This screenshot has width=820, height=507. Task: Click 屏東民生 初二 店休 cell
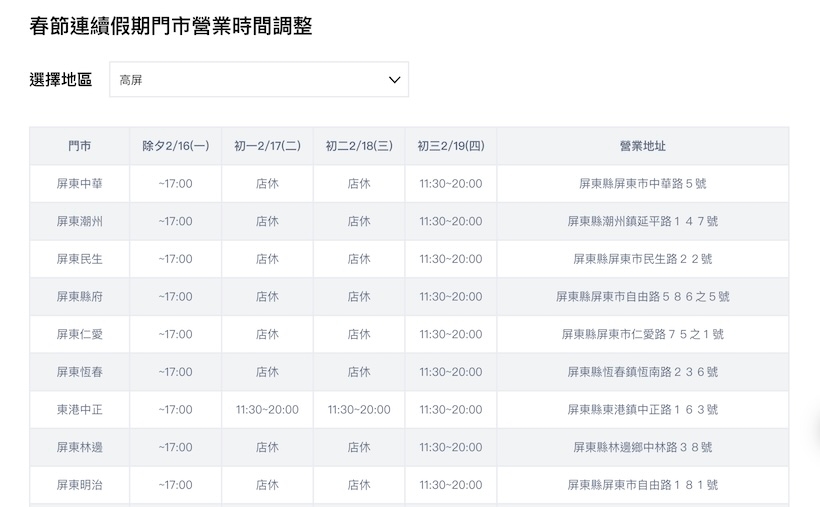pos(359,259)
